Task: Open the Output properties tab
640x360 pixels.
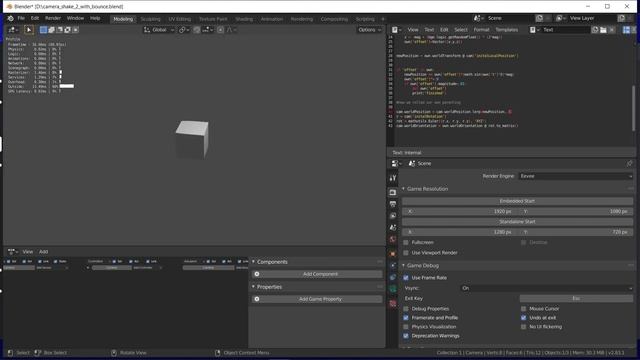Action: click(393, 204)
